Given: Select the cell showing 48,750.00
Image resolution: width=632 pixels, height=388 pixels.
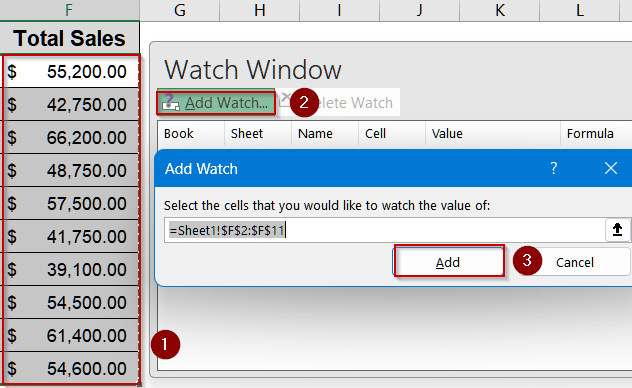Looking at the screenshot, I should tap(70, 171).
